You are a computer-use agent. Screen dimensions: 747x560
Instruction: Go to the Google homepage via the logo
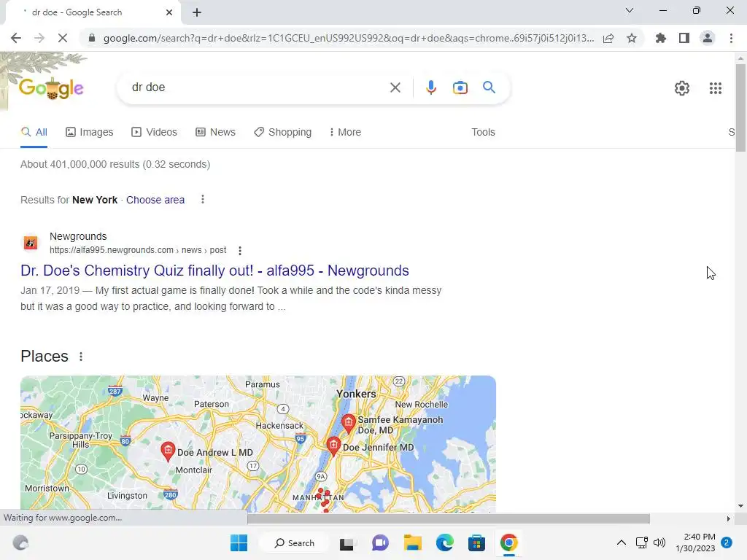click(51, 88)
